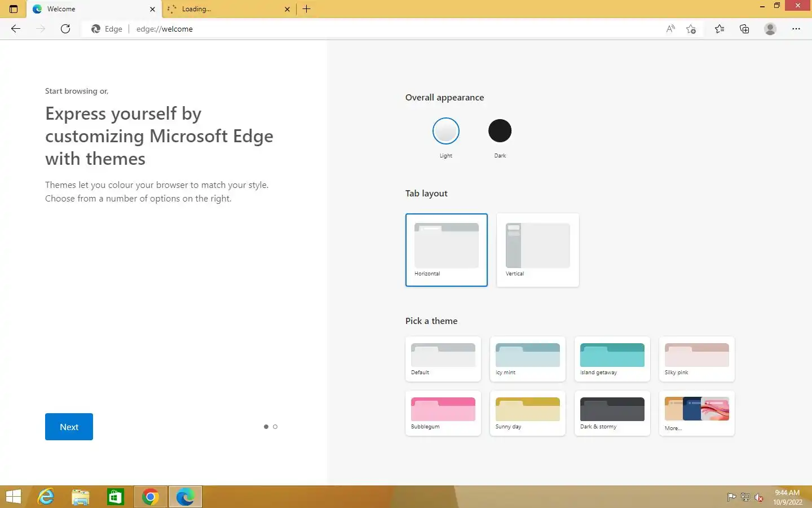Pick the Bubblegum theme
The height and width of the screenshot is (508, 812).
point(443,413)
